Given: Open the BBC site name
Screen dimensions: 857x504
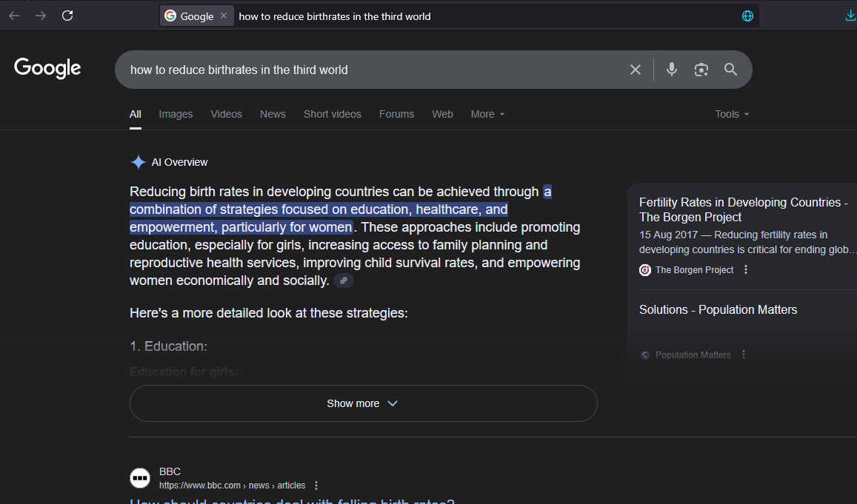Looking at the screenshot, I should tap(170, 471).
